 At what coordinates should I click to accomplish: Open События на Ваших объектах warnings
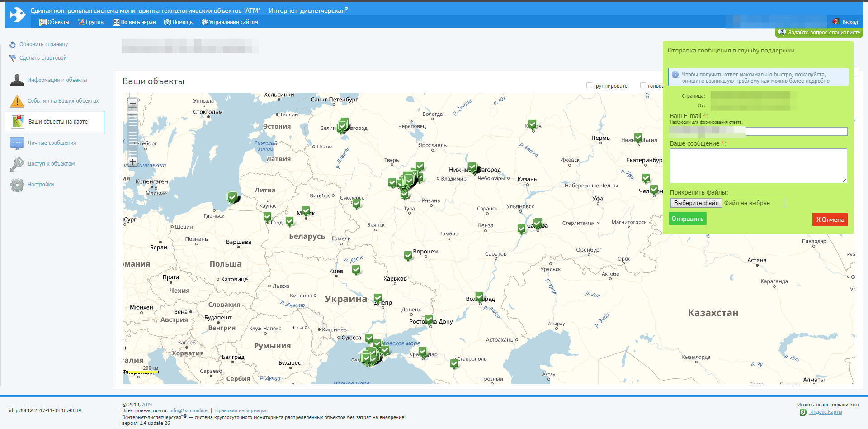click(x=62, y=101)
